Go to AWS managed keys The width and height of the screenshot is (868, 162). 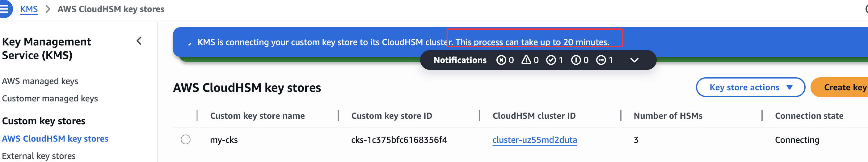pyautogui.click(x=40, y=81)
